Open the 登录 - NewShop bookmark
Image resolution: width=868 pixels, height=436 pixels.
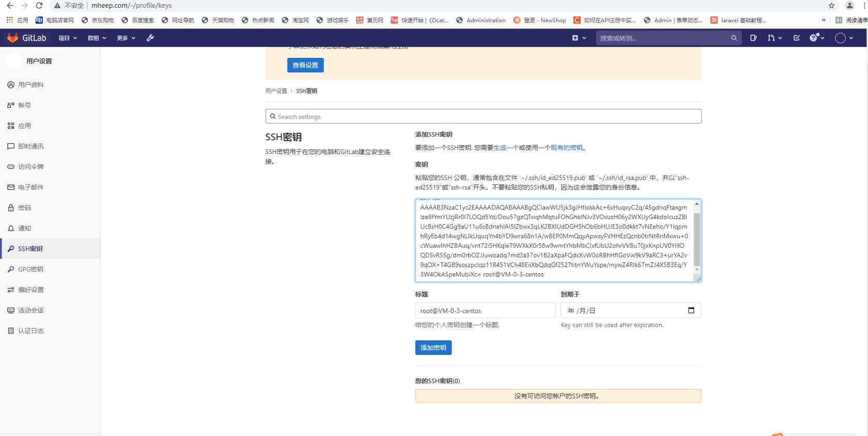[539, 20]
